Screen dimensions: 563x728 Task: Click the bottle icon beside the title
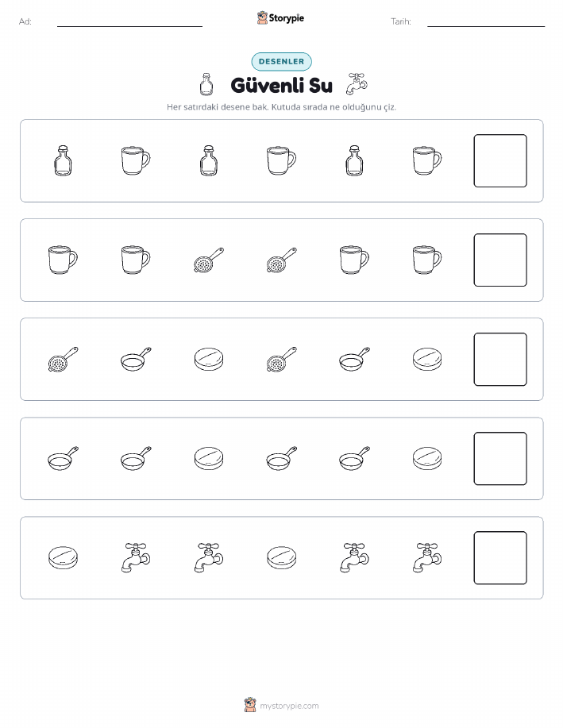click(206, 84)
